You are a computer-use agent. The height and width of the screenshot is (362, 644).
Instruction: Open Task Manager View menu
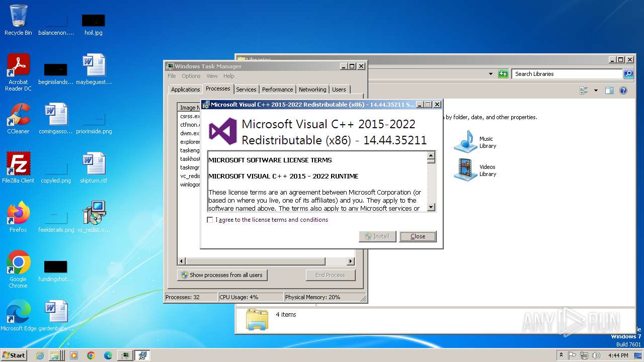pyautogui.click(x=212, y=76)
